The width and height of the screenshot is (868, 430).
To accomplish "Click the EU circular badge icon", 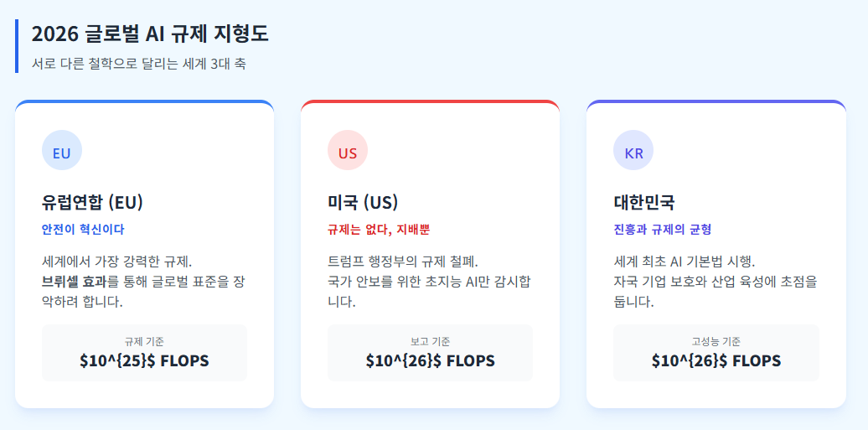I will (62, 150).
